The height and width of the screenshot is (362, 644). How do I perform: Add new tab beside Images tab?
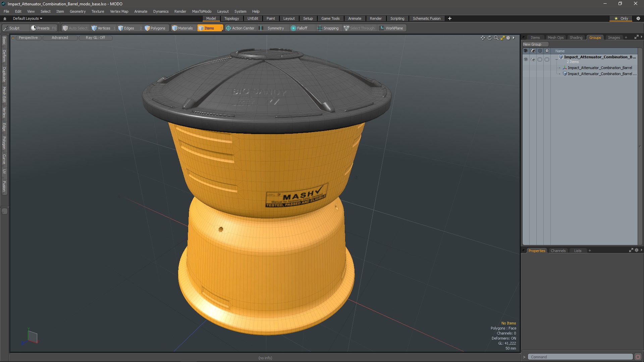[626, 38]
